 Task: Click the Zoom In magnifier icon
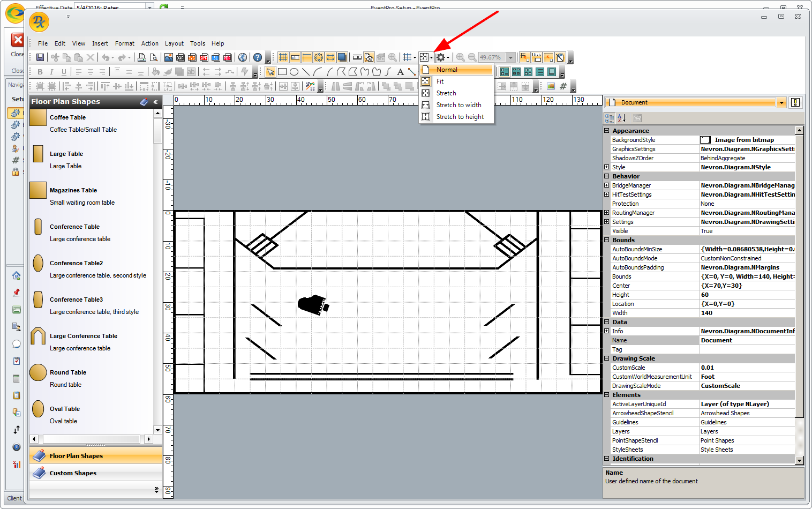click(x=460, y=57)
